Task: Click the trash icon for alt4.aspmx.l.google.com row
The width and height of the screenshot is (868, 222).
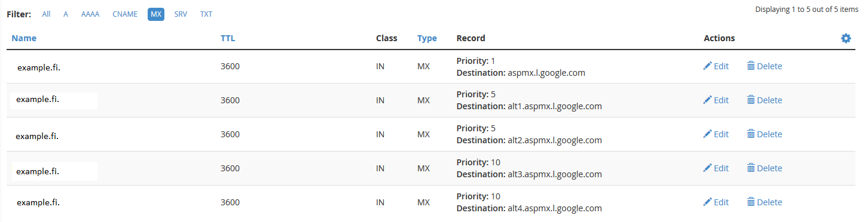Action: coord(751,202)
